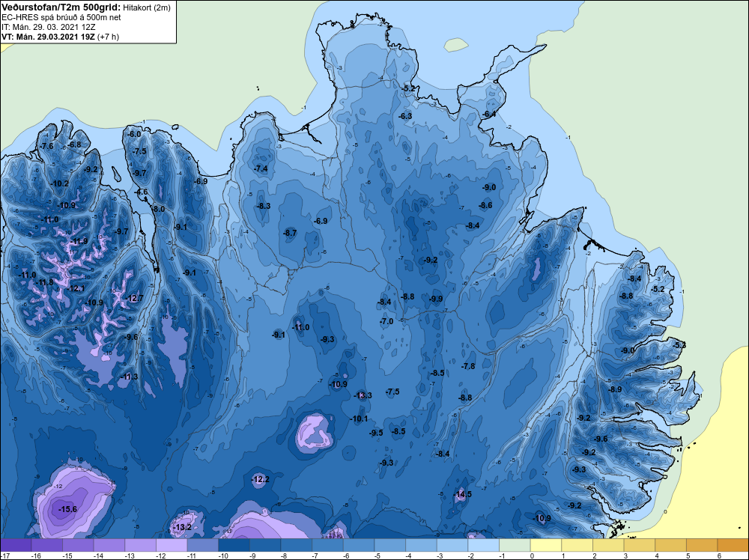The width and height of the screenshot is (749, 560).
Task: Click legend swatch between -10 and -9
Action: [234, 545]
